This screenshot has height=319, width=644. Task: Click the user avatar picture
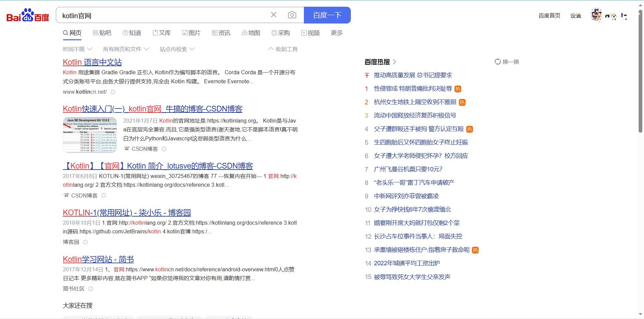pos(596,15)
